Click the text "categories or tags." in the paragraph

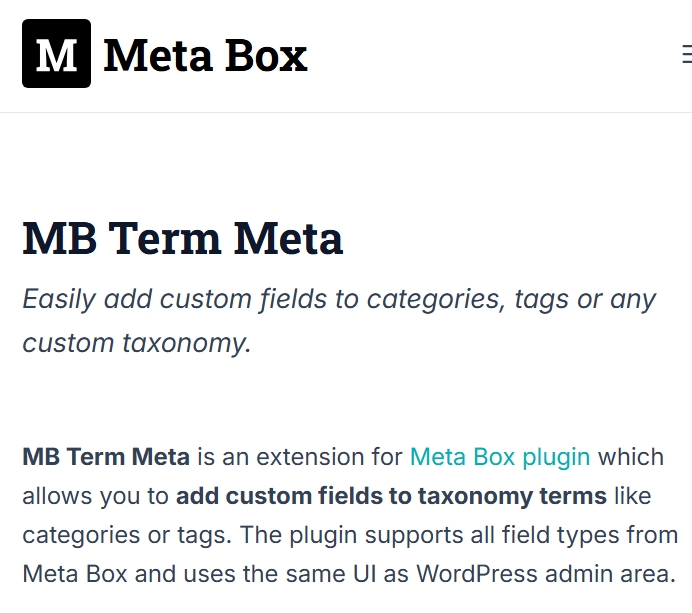(x=127, y=535)
